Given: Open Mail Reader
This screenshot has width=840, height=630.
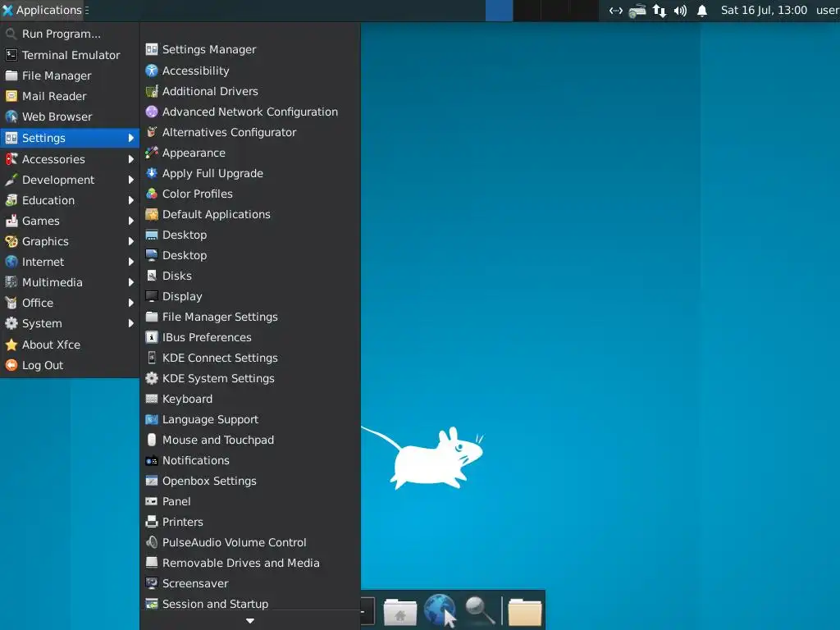Looking at the screenshot, I should tap(70, 96).
